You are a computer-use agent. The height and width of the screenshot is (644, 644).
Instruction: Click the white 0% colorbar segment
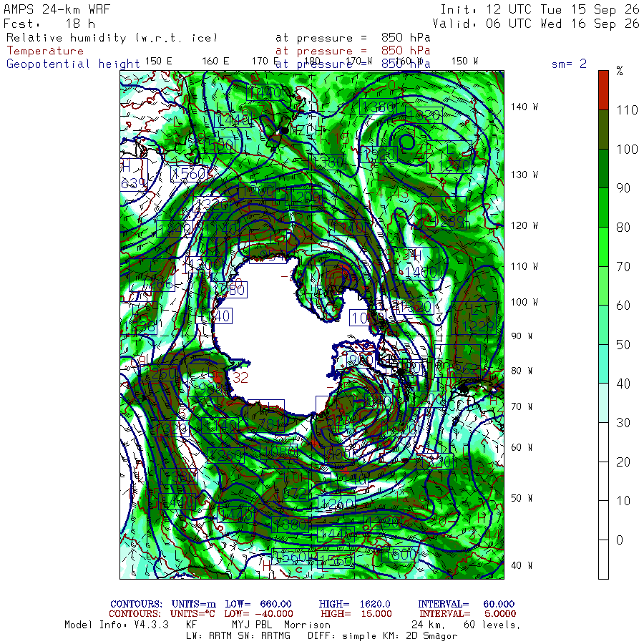click(603, 559)
